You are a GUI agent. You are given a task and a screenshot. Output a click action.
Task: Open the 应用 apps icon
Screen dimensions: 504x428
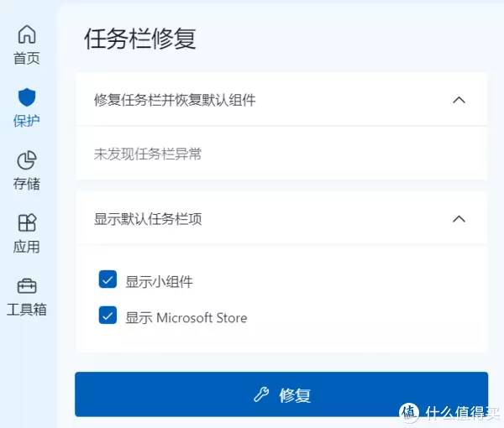[x=27, y=222]
